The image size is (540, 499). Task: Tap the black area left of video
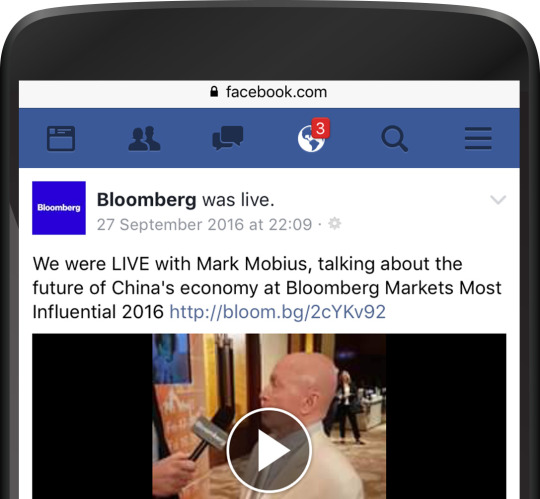click(x=92, y=416)
